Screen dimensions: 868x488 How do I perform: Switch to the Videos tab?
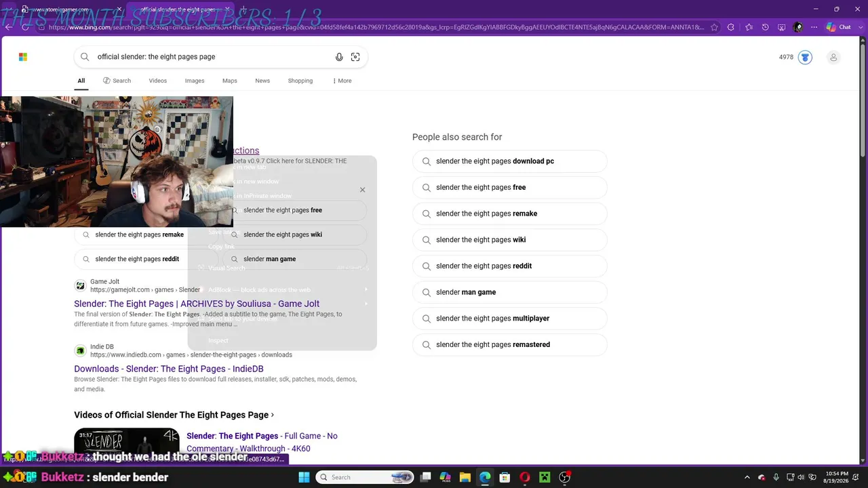pyautogui.click(x=158, y=81)
